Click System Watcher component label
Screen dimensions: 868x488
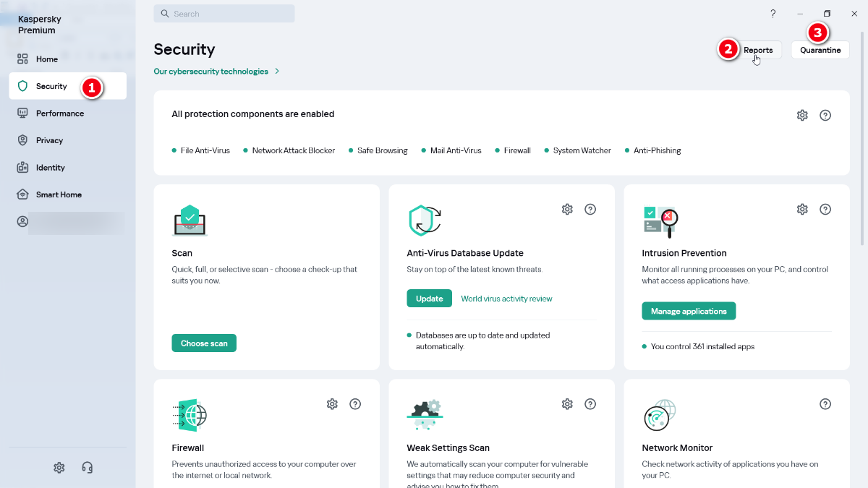[582, 150]
